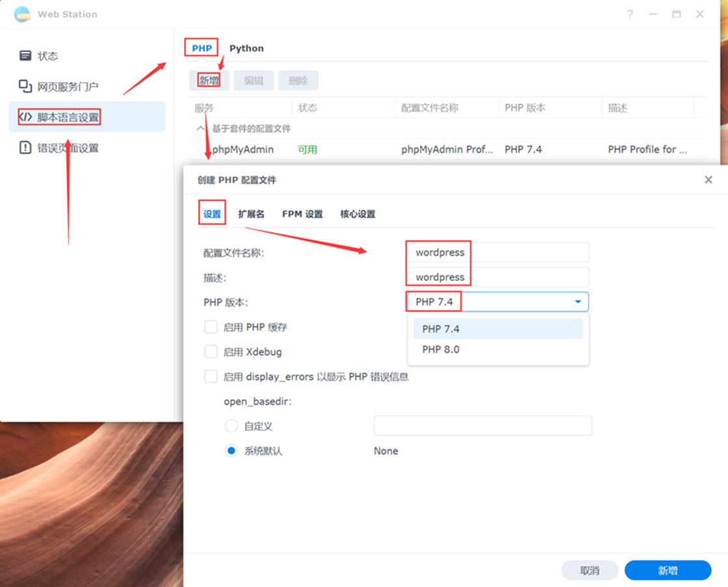Open 网页服务门户 in the sidebar
This screenshot has width=728, height=587.
click(x=87, y=86)
